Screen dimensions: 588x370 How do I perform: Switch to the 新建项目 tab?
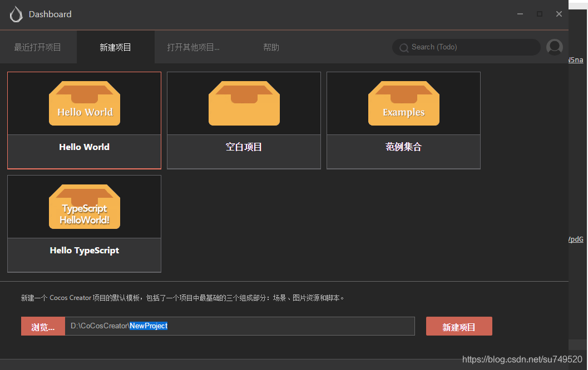(x=116, y=47)
